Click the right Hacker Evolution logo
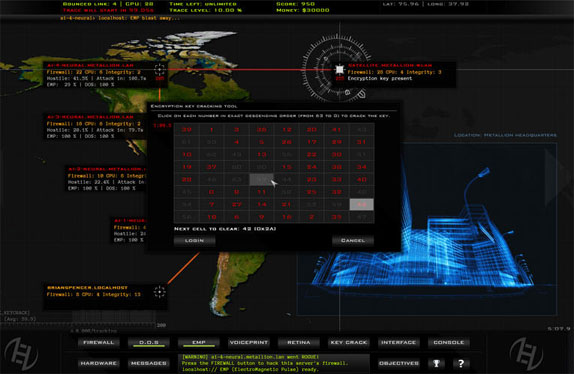 pyautogui.click(x=526, y=354)
